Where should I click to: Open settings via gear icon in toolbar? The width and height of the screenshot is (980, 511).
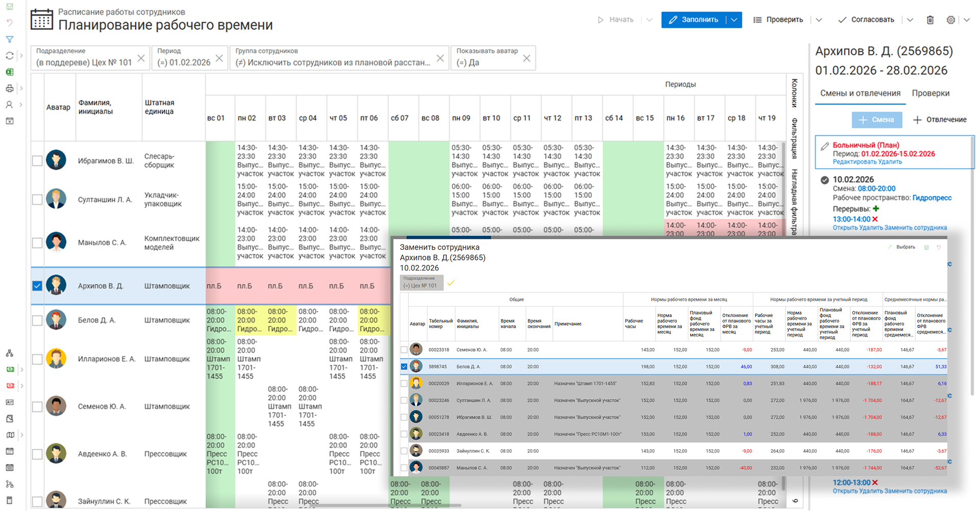950,20
